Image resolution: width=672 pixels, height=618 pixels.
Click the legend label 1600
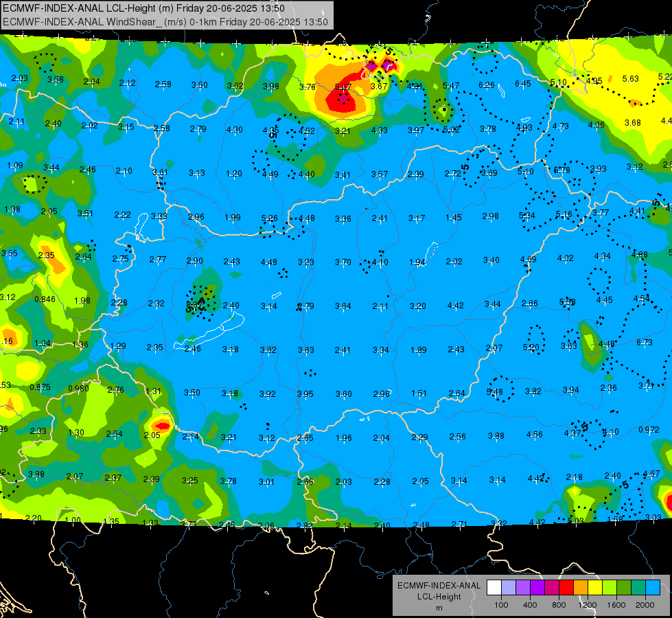click(x=616, y=605)
